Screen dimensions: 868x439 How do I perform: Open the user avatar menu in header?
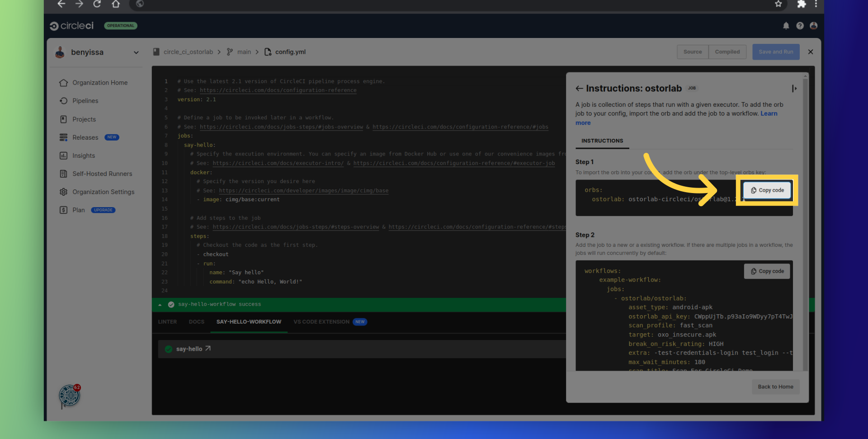point(813,26)
